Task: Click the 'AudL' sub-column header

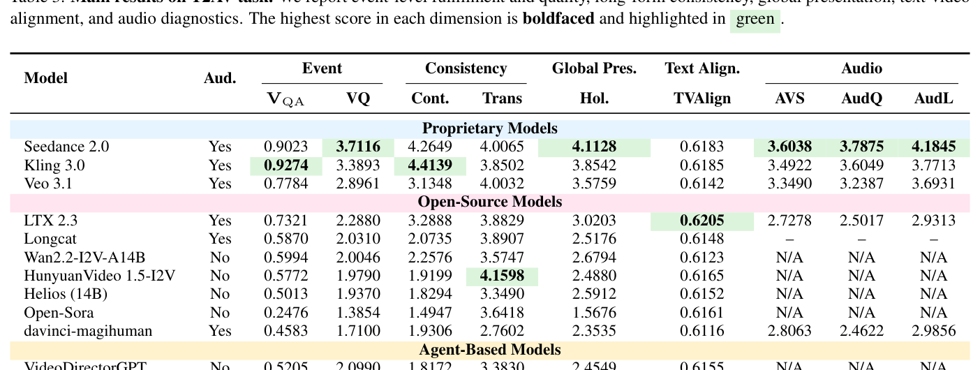Action: pyautogui.click(x=933, y=98)
